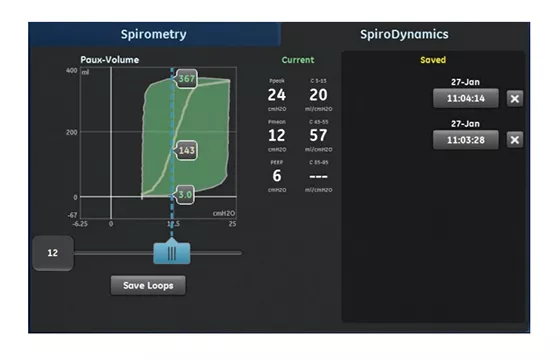Click the Save Loops button
The image size is (560, 360).
(x=148, y=285)
